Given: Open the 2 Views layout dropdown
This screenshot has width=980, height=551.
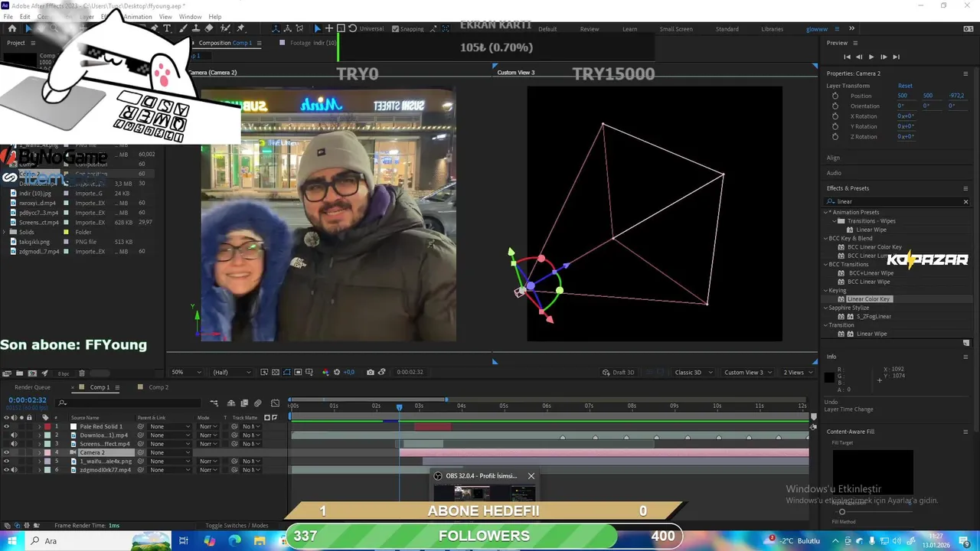Looking at the screenshot, I should click(797, 372).
